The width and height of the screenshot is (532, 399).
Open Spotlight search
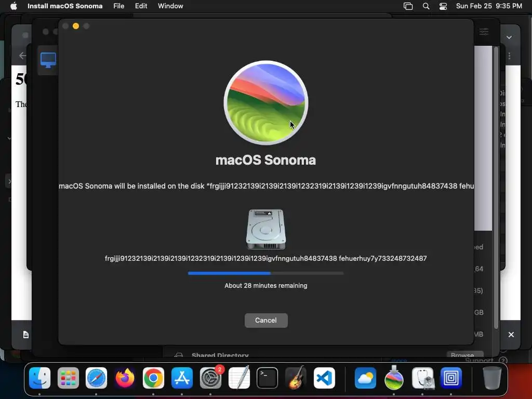click(x=426, y=6)
